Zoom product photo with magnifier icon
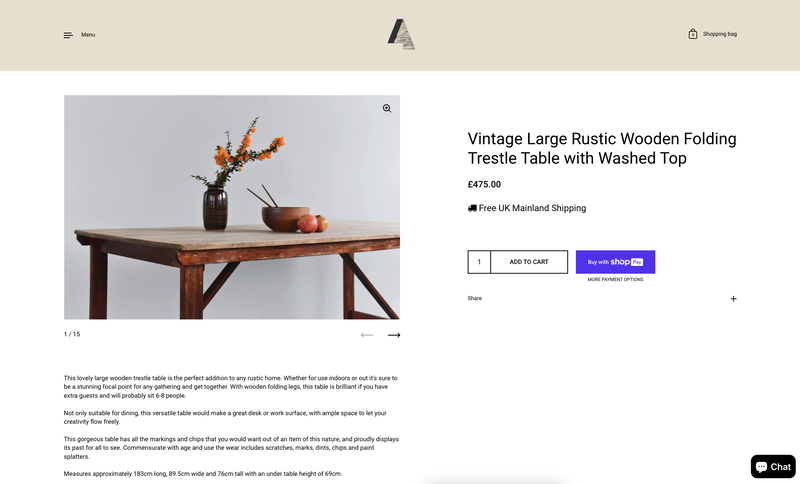The image size is (800, 484). tap(387, 108)
